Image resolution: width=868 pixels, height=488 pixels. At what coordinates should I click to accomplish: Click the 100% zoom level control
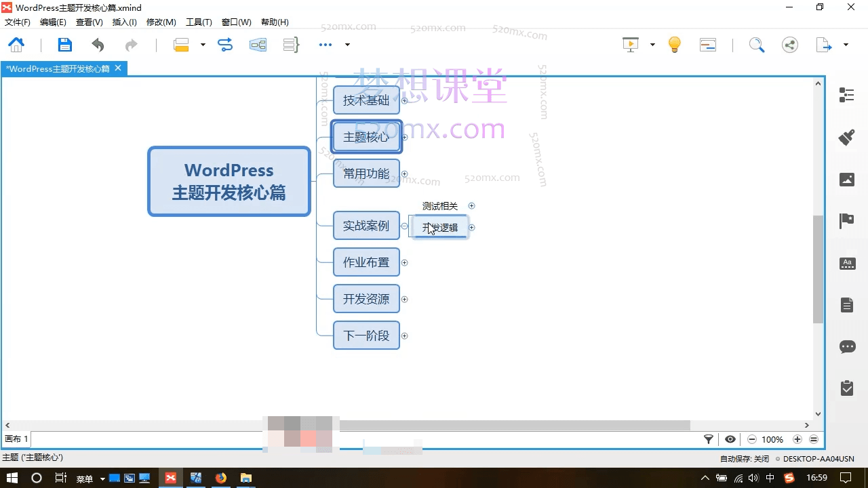(x=773, y=439)
